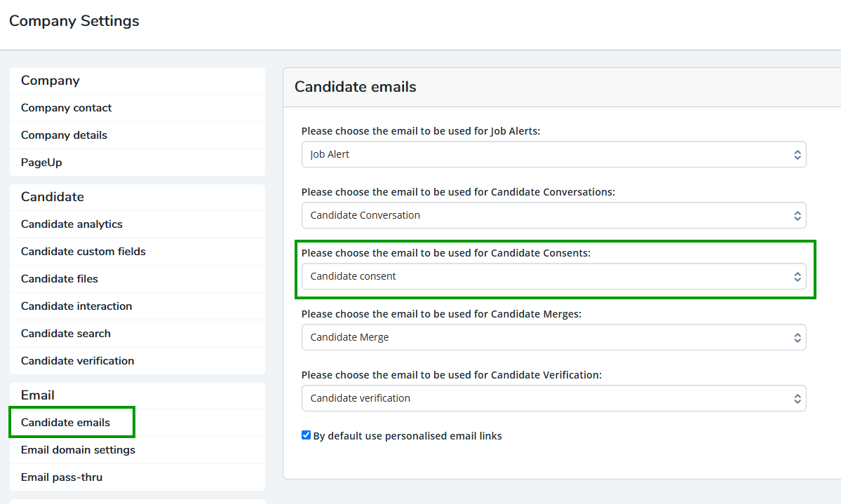Open the Job Alert email dropdown
Screen dimensions: 841x504
[553, 154]
